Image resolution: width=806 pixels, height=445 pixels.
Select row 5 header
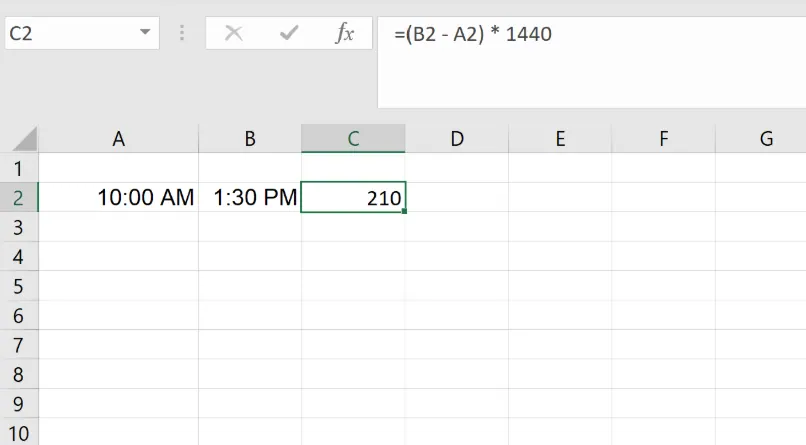[18, 287]
